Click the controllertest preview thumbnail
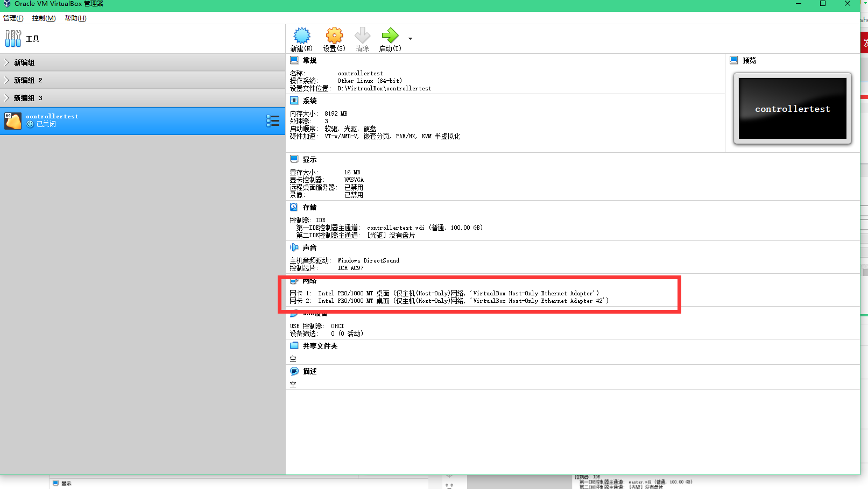Image resolution: width=868 pixels, height=489 pixels. coord(792,109)
